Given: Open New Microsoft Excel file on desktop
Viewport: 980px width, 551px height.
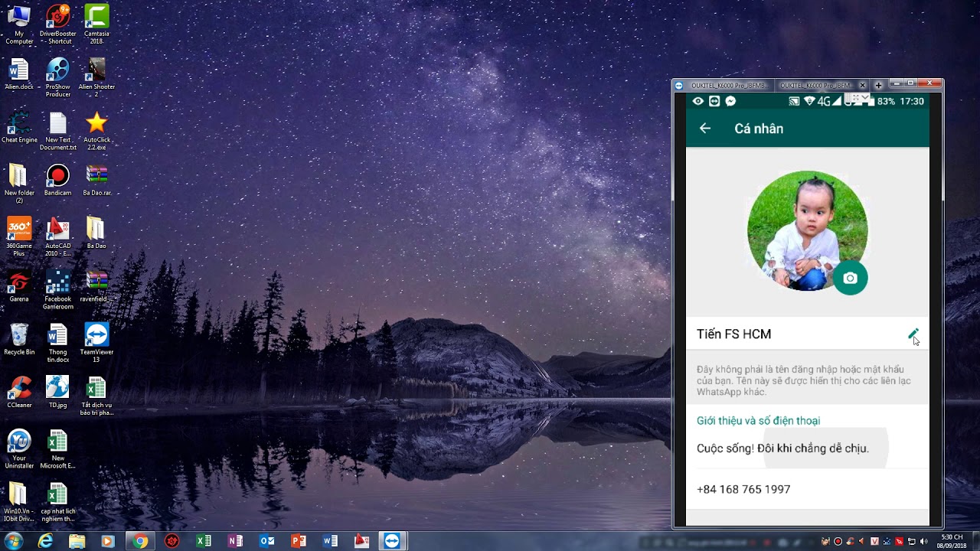Looking at the screenshot, I should coord(58,448).
